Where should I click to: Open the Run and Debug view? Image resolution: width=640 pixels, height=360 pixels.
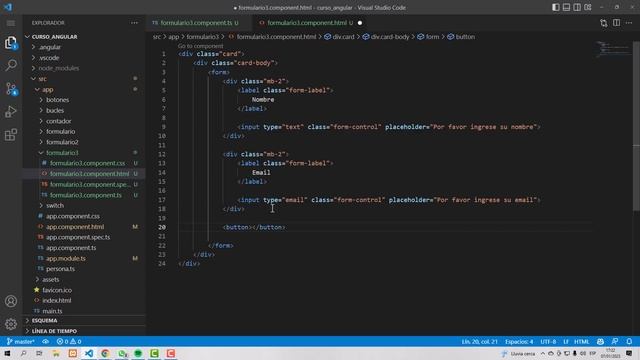[11, 111]
